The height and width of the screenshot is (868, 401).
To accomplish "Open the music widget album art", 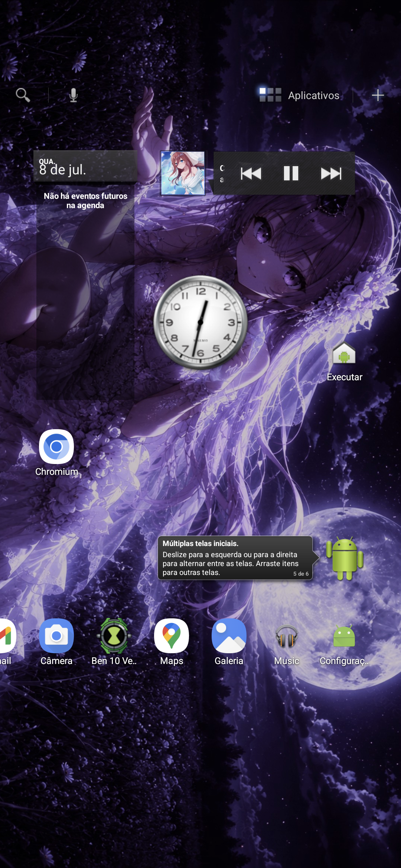I will [183, 173].
